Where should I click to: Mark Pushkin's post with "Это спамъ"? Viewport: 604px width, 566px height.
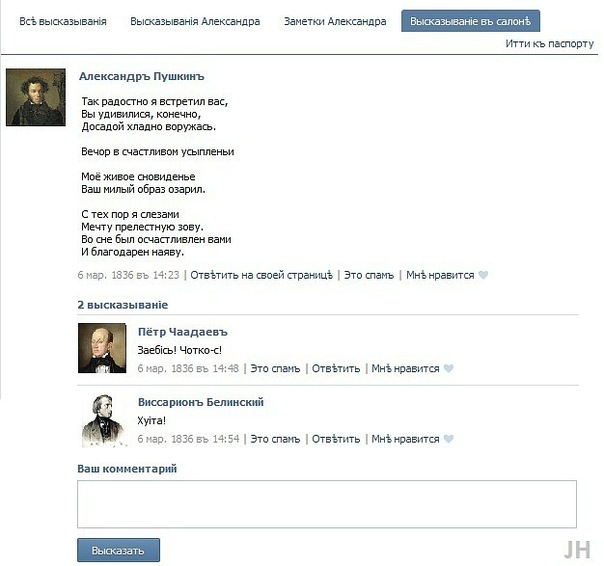tap(369, 275)
